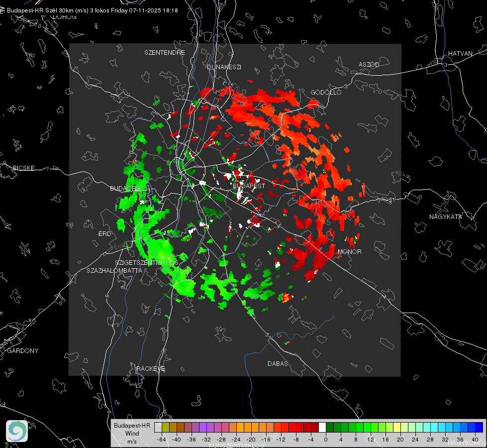This screenshot has height=448, width=487.
Task: Click the '-12' legend value
Action: [281, 440]
